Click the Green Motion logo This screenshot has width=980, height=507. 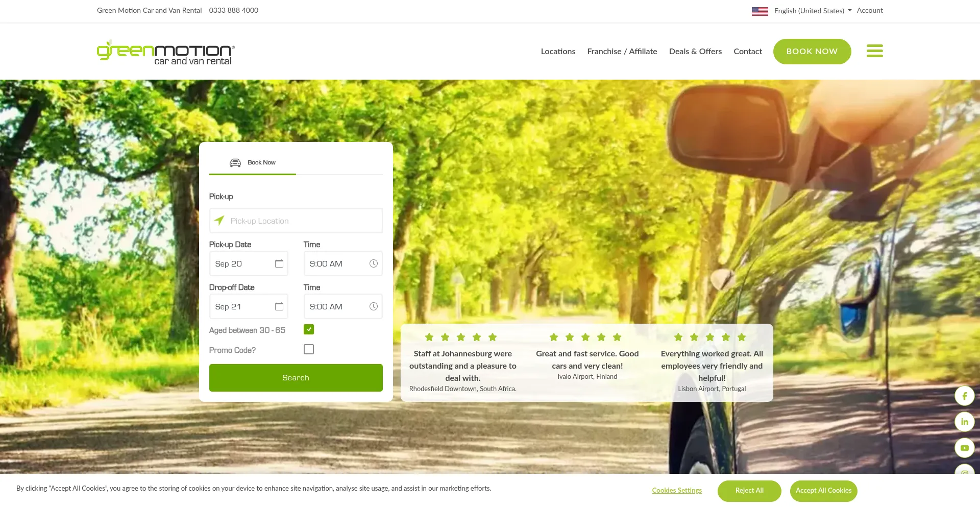[x=166, y=52]
